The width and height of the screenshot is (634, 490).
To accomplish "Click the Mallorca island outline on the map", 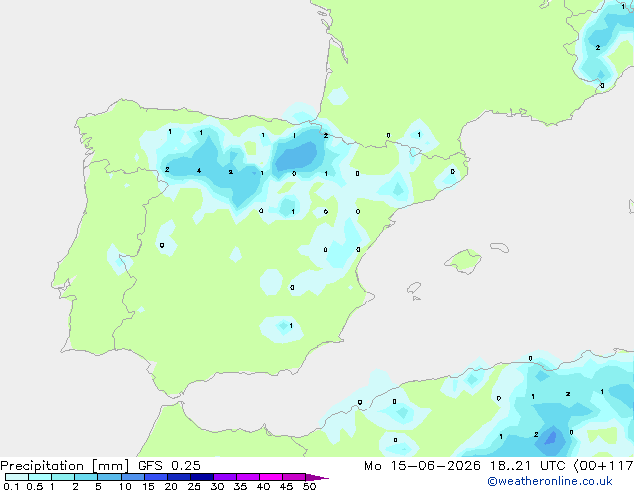I will click(463, 261).
